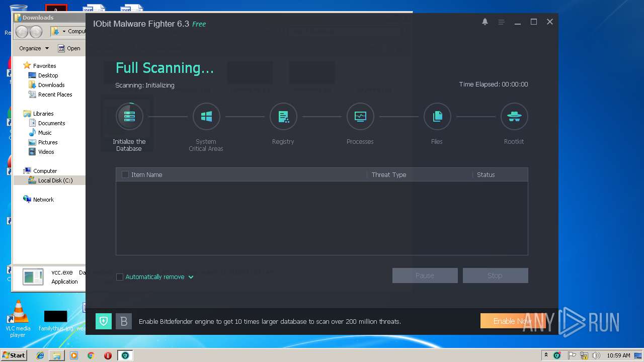Screen dimensions: 644x362
Task: Click the Time Elapsed readout
Action: [494, 84]
